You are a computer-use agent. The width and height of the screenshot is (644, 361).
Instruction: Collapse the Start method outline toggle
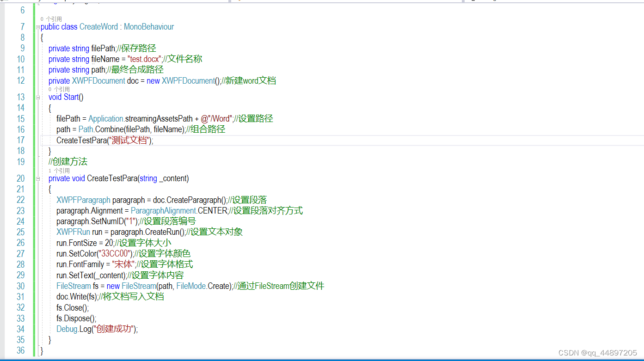(x=38, y=98)
